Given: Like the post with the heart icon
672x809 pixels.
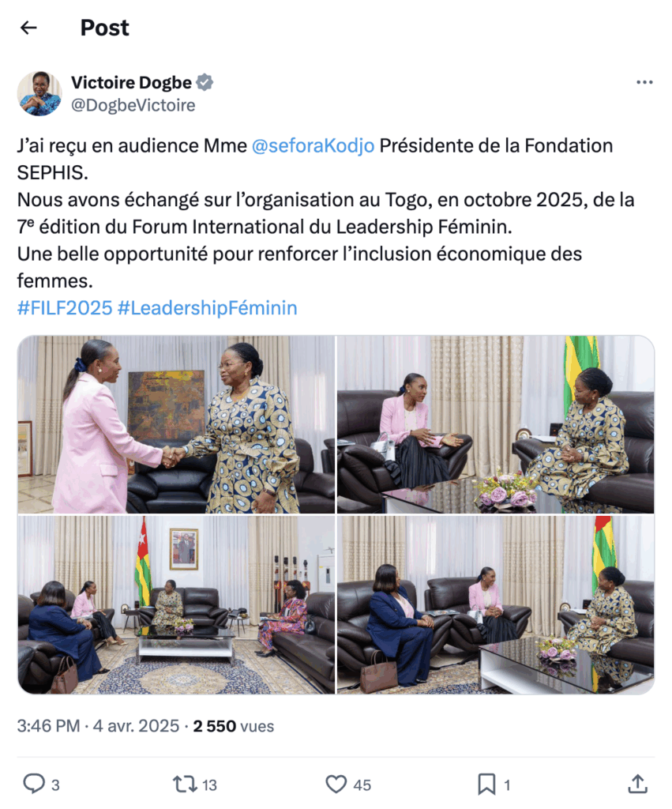Looking at the screenshot, I should point(336,785).
